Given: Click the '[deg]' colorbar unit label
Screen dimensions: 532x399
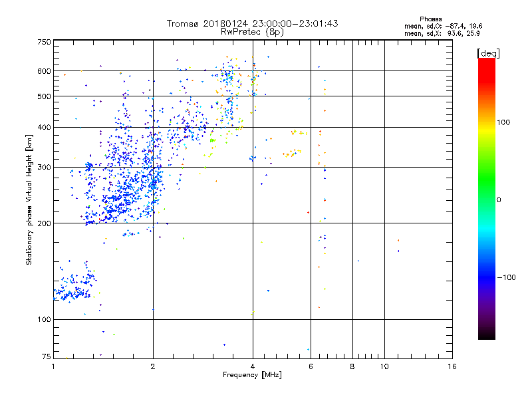Looking at the screenshot, I should coord(488,53).
